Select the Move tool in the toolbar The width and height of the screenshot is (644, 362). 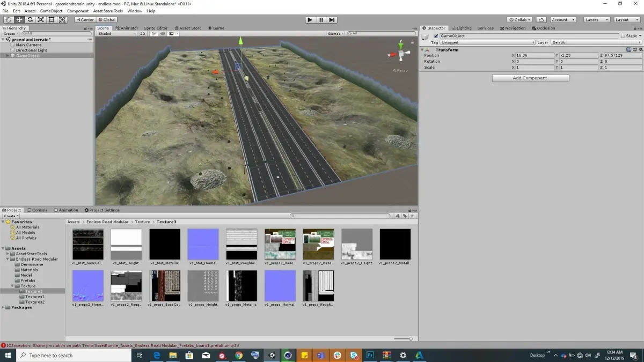19,20
